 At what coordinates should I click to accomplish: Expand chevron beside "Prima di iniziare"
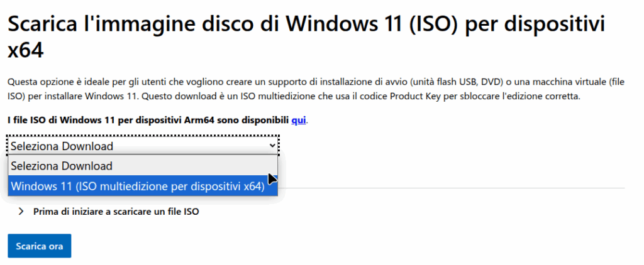[x=21, y=212]
